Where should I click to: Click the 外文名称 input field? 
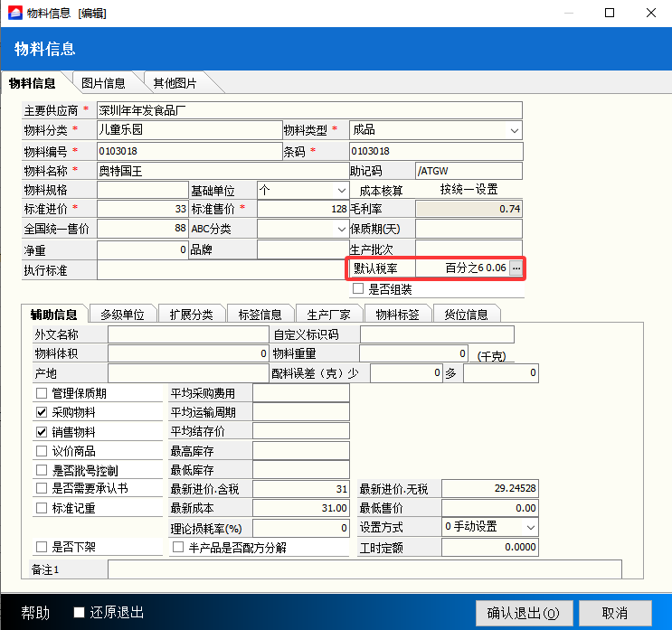(x=188, y=334)
